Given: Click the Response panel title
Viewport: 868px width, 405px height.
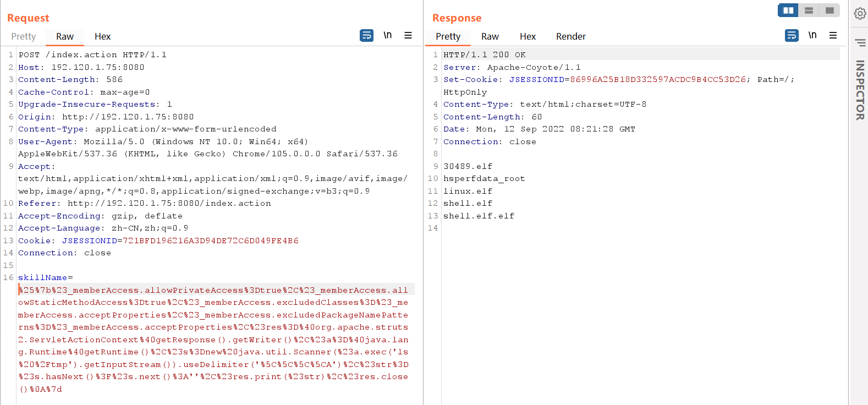Looking at the screenshot, I should point(457,18).
